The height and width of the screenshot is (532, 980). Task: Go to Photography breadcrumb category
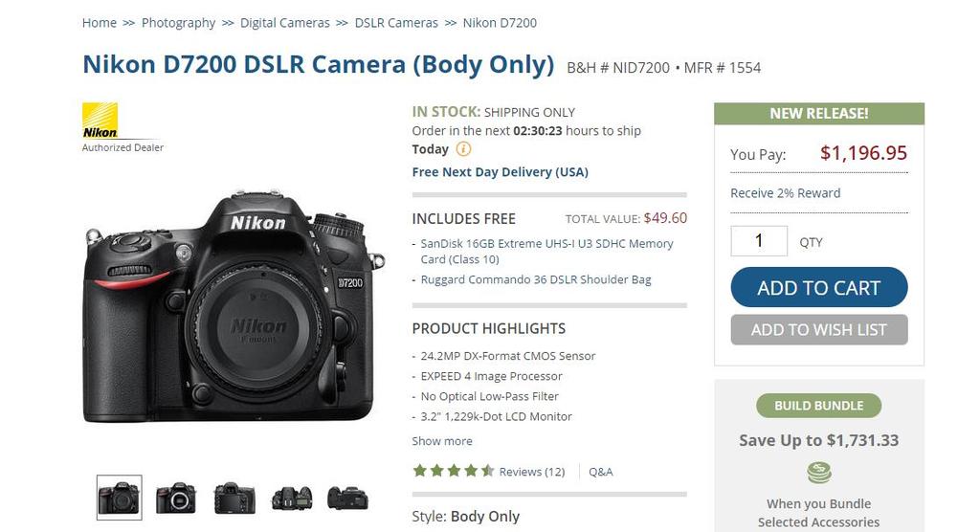point(178,22)
